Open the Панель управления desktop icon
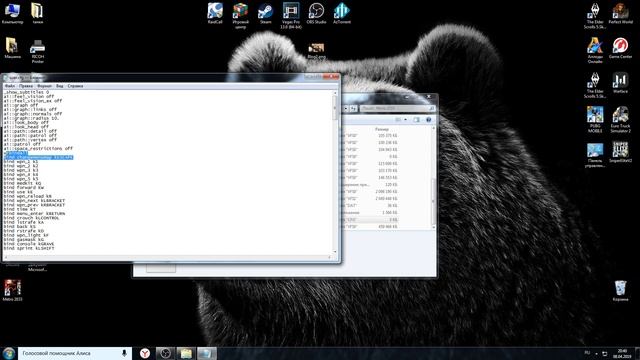Viewport: 640px width, 360px height. coord(595,155)
